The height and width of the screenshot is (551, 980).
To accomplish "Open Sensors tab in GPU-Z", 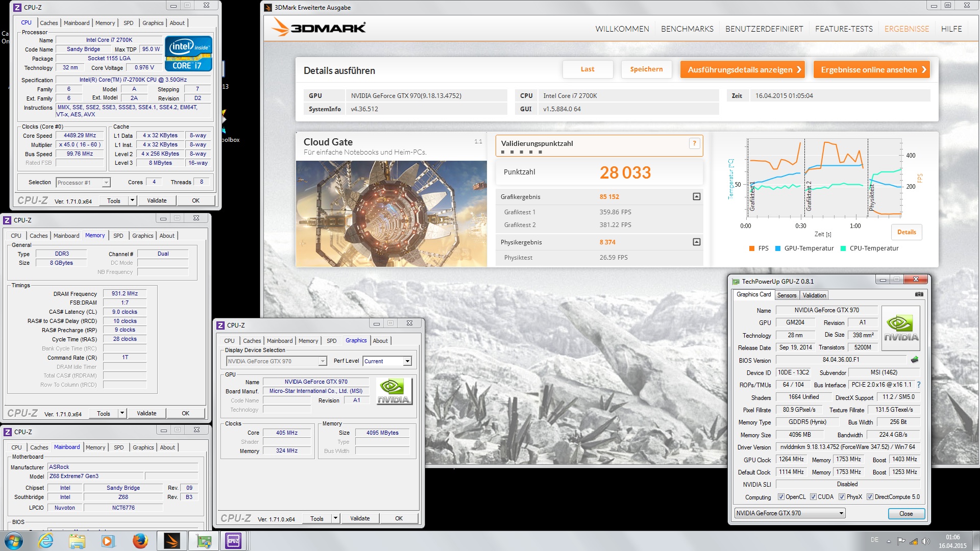I will (x=787, y=295).
